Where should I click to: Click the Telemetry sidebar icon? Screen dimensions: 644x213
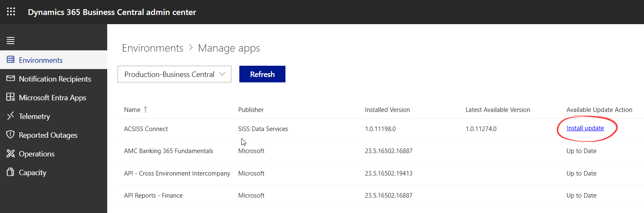point(11,116)
